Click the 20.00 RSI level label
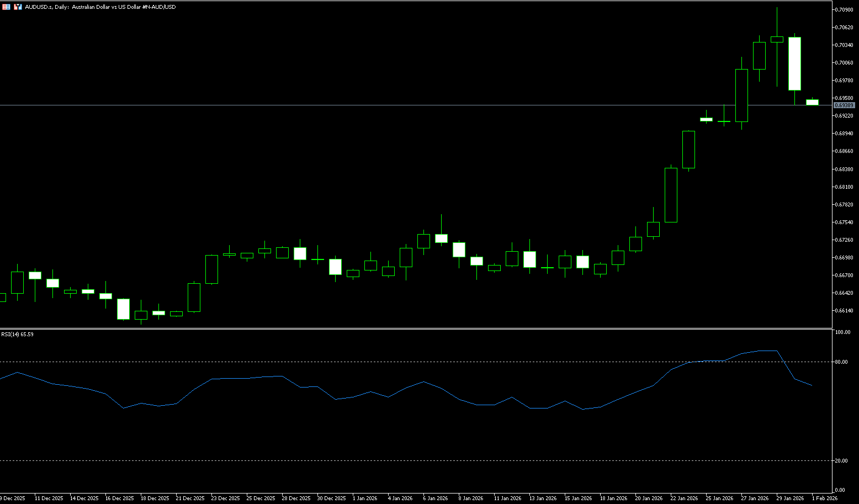Viewport: 859px width, 504px height. point(842,461)
